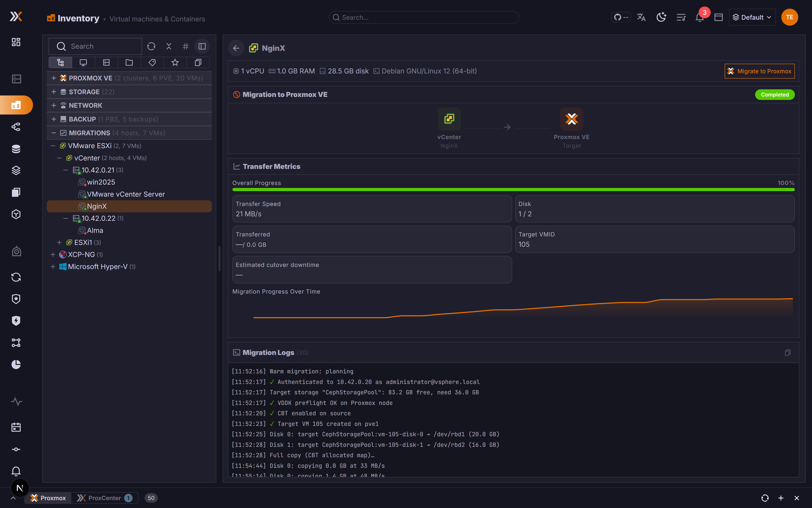Collapse the MIGRATIONS section
The height and width of the screenshot is (508, 812).
[54, 133]
